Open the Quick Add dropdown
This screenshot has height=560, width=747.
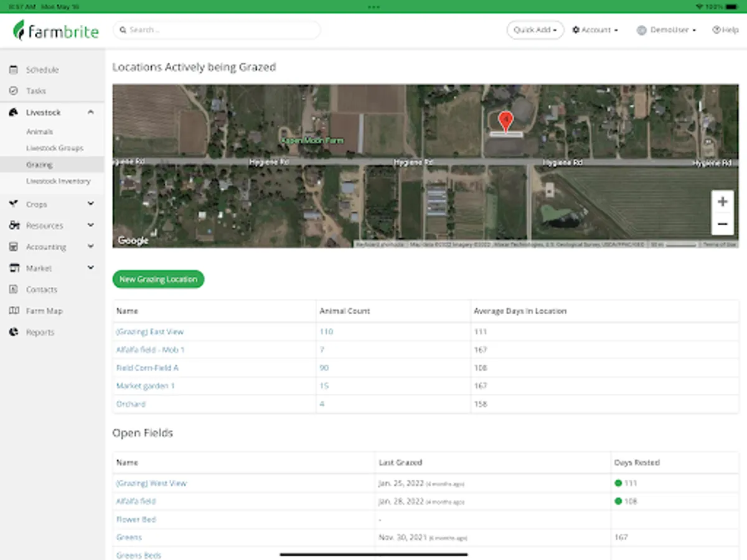(535, 30)
